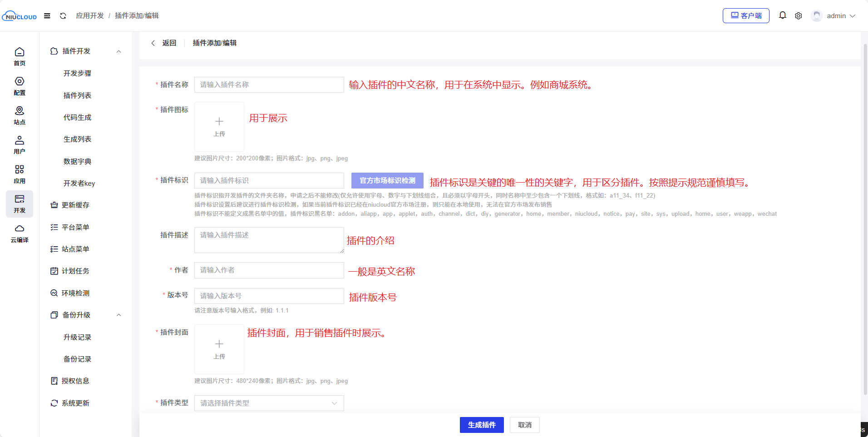Select 代码生成 in the side menu
Viewport: 868px width, 437px height.
click(x=77, y=118)
